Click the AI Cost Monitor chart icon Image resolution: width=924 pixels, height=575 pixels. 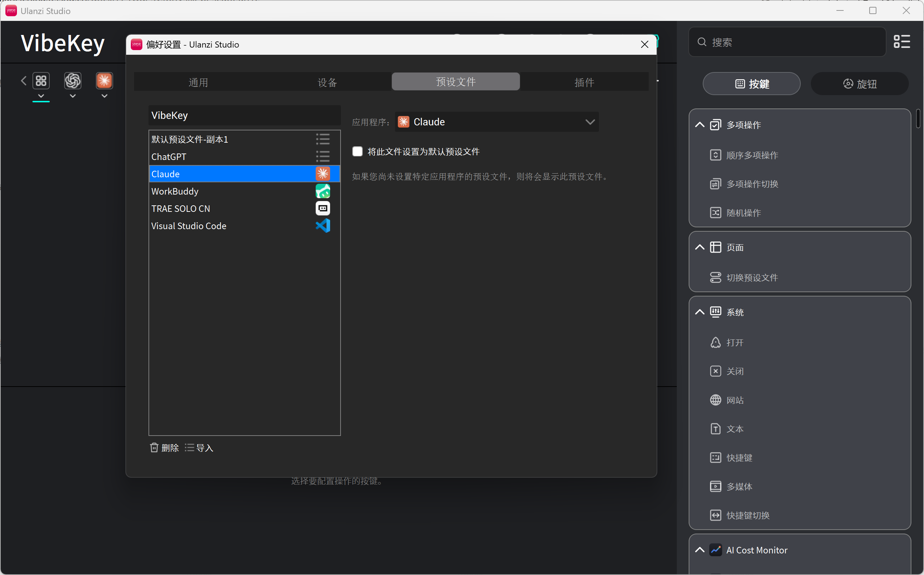point(715,550)
